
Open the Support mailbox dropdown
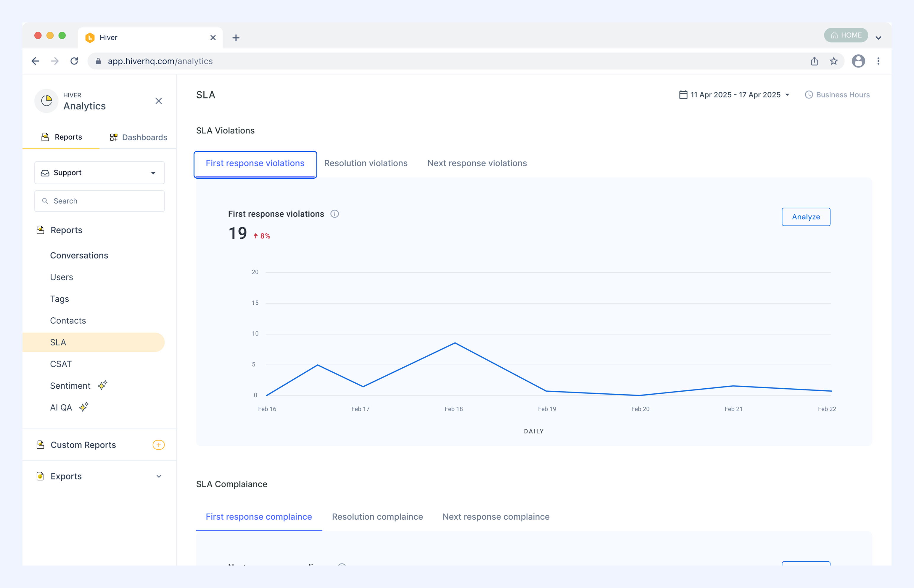tap(99, 172)
